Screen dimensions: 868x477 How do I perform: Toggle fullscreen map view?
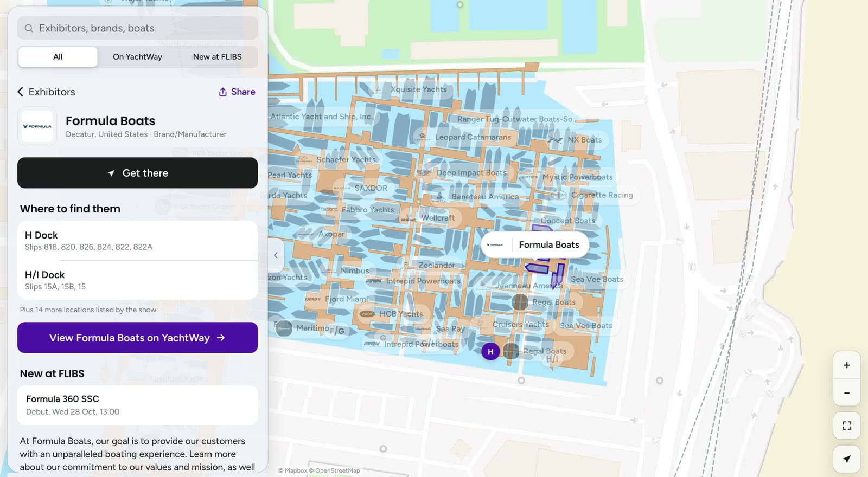tap(846, 426)
